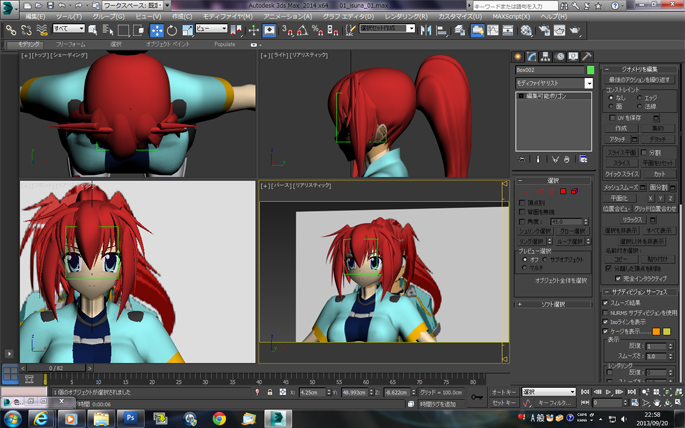The height and width of the screenshot is (428, 685).
Task: Toggle the 3D Snaps icon
Action: [287, 30]
